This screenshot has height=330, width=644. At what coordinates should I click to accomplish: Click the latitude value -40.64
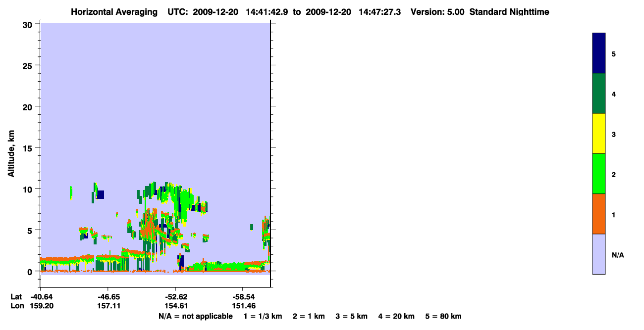[x=41, y=297]
